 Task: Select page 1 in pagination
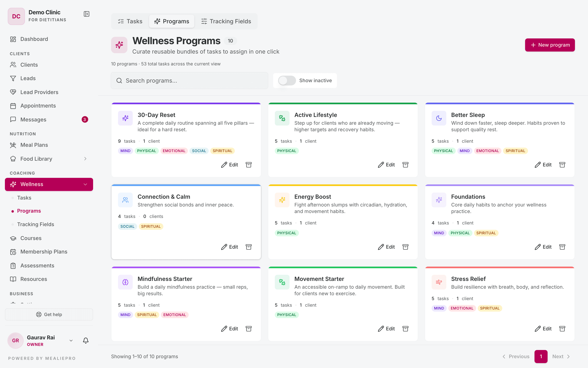[x=541, y=357]
